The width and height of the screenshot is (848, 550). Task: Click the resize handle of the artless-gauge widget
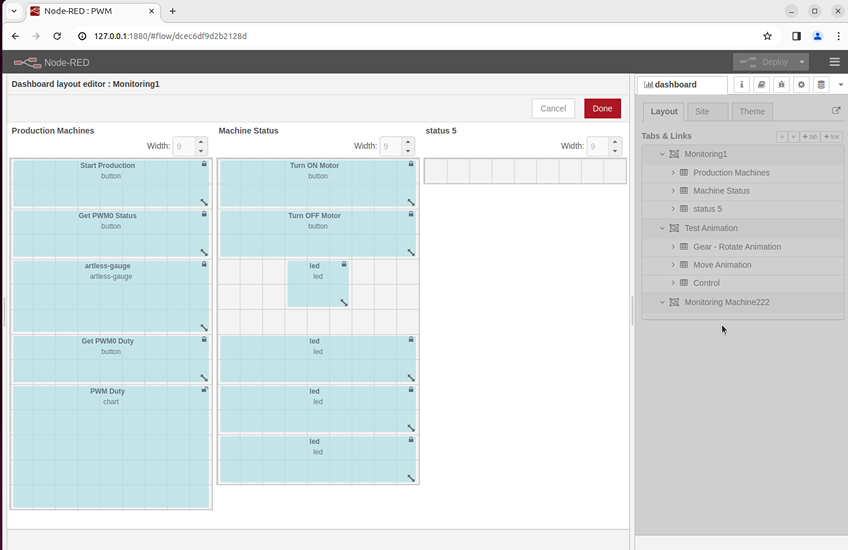click(x=204, y=327)
